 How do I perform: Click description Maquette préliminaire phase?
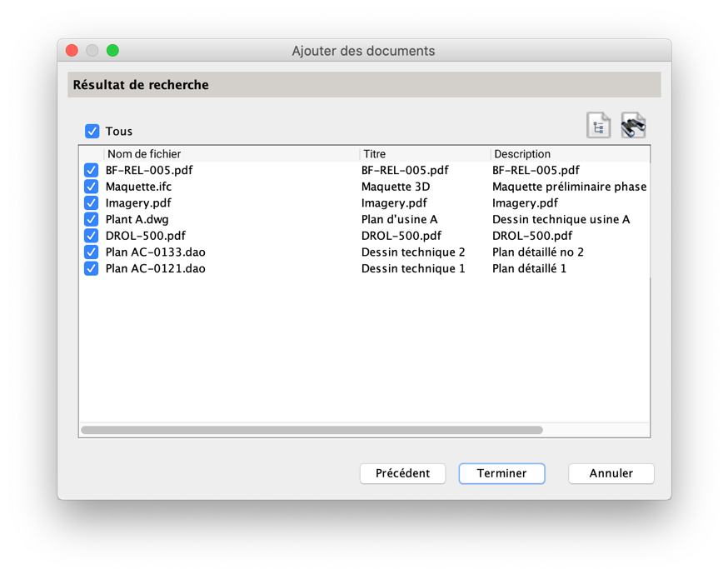pyautogui.click(x=569, y=187)
